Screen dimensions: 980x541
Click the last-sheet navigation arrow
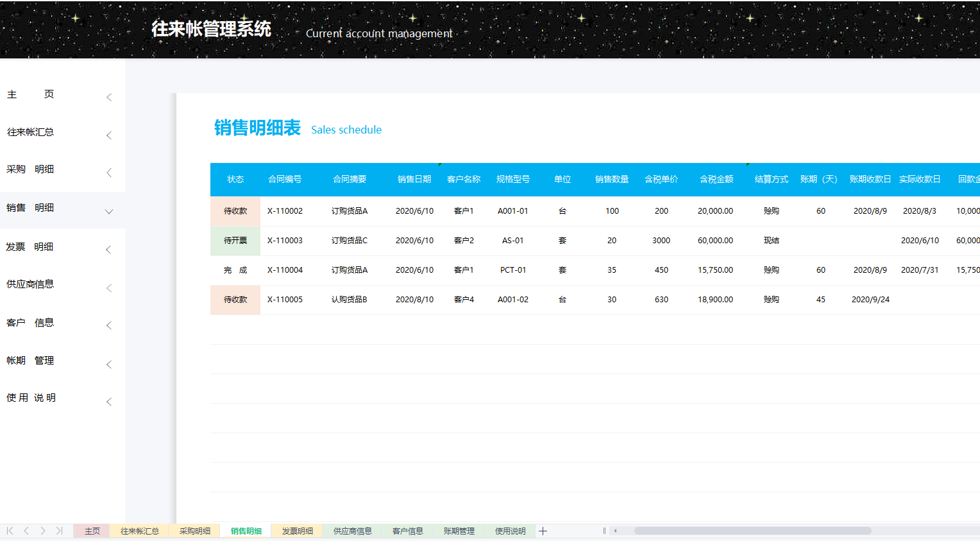(x=59, y=531)
